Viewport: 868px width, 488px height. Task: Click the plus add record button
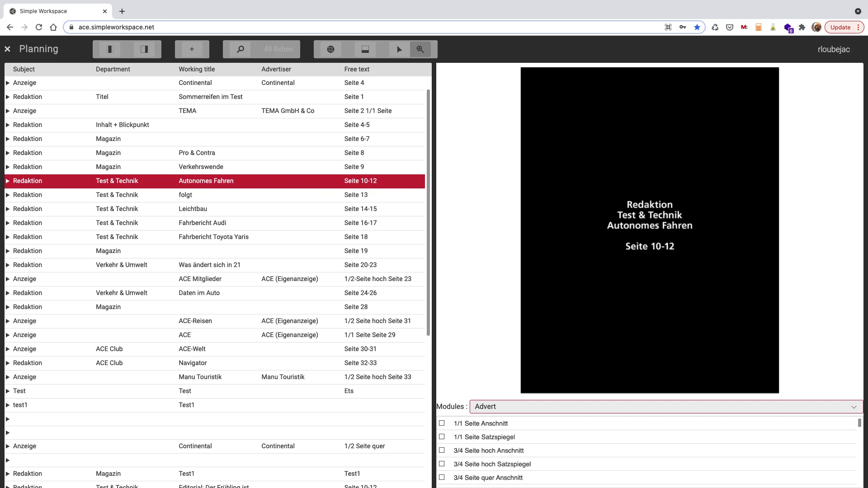[192, 49]
